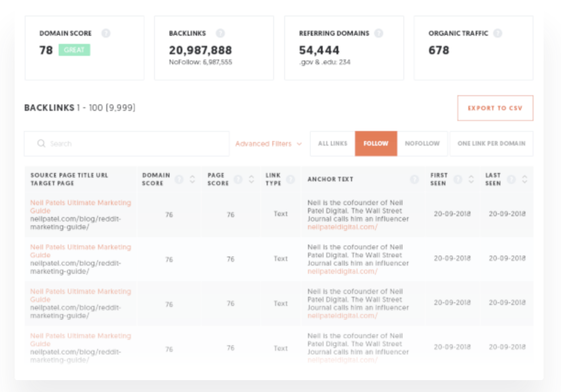
Task: Click the Anchor Text column header label
Action: 330,179
